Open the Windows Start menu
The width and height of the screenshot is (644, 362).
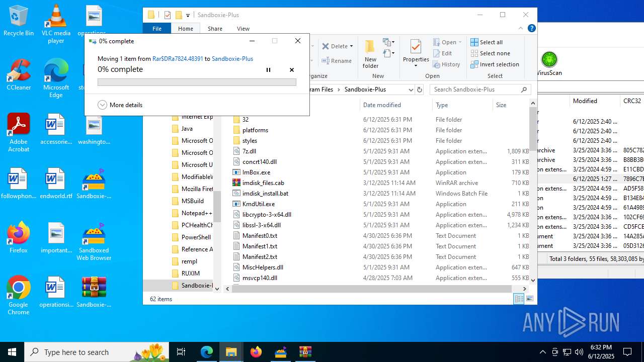pyautogui.click(x=12, y=352)
